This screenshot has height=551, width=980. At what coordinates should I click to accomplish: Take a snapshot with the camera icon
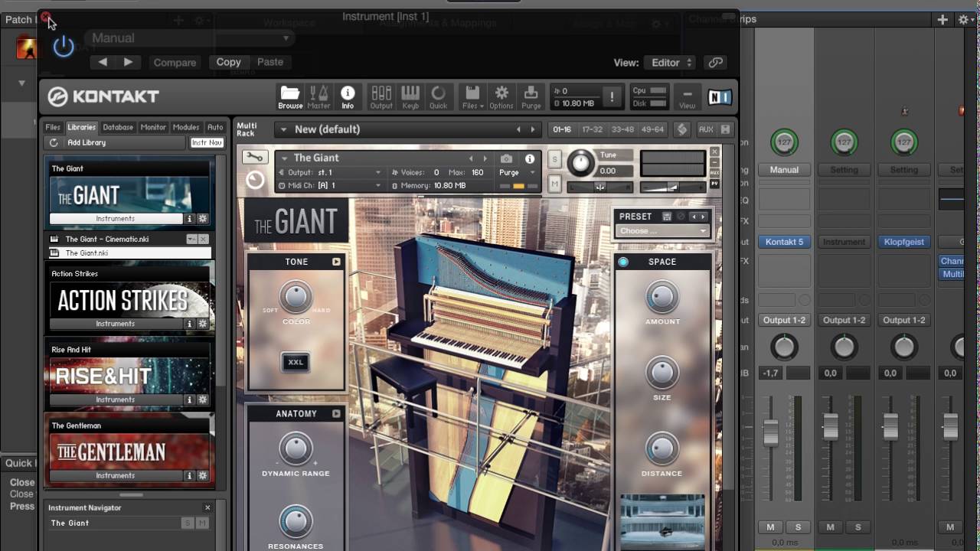point(506,159)
